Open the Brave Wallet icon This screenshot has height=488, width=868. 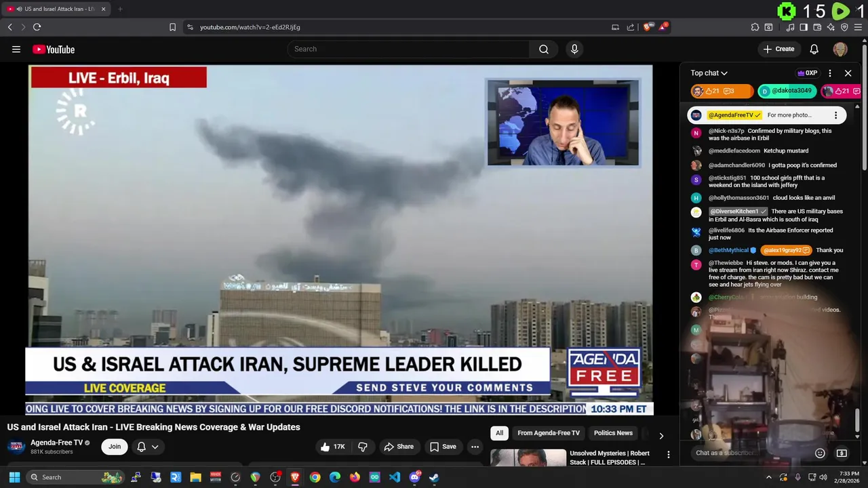(x=817, y=27)
